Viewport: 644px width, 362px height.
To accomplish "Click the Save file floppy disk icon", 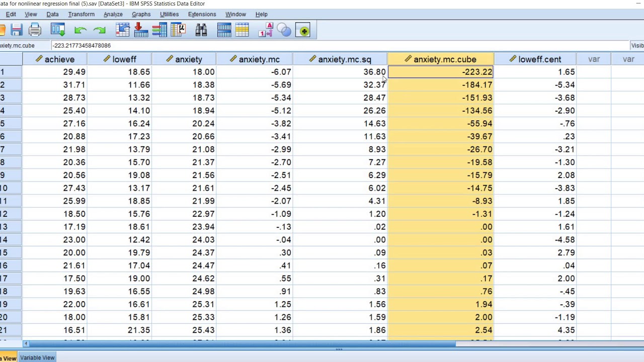I will click(x=17, y=31).
